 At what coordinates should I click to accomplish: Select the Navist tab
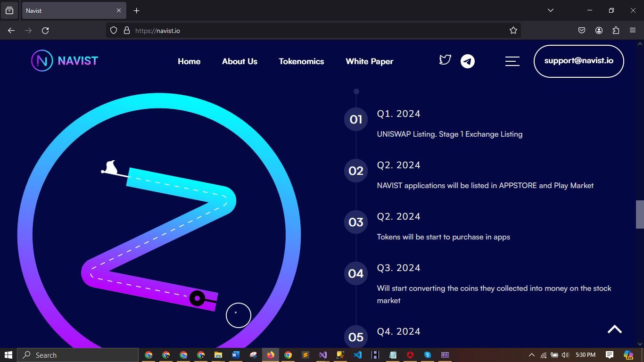pyautogui.click(x=74, y=10)
